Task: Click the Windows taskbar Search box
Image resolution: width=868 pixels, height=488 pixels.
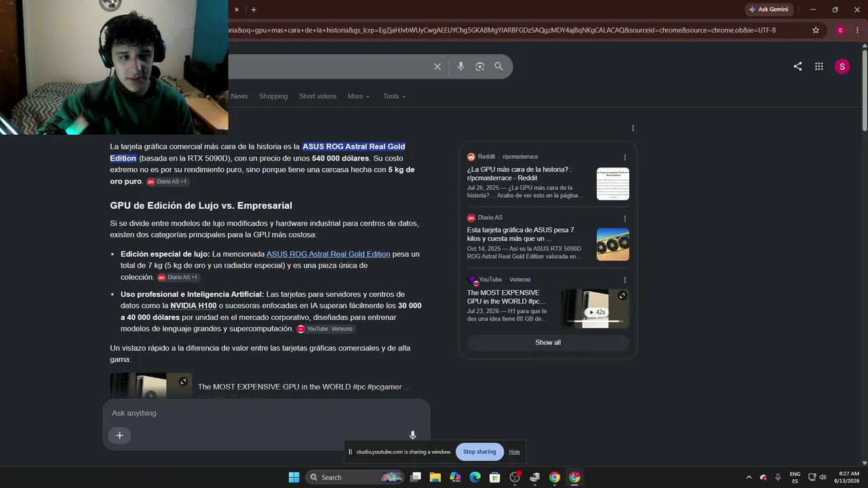Action: [355, 477]
